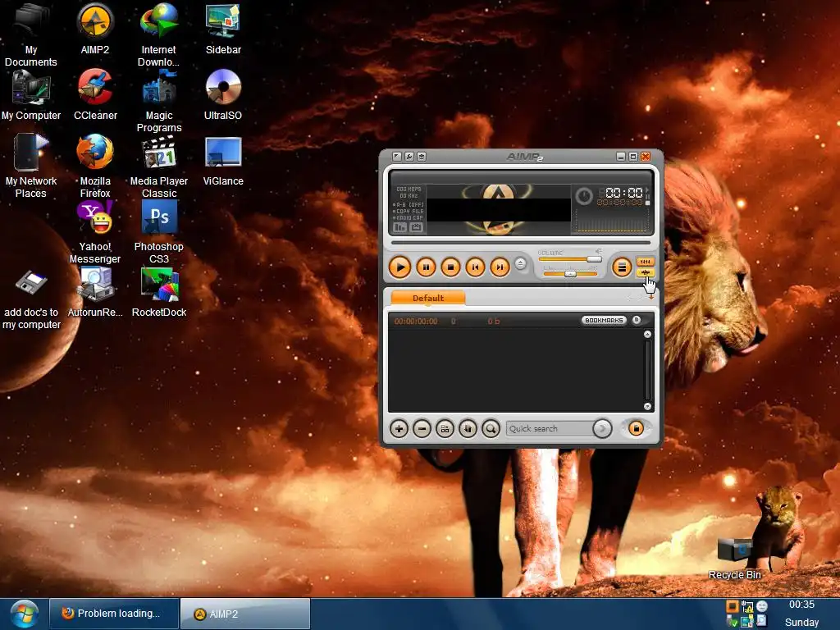
Task: Pause playback in AIMP2 player
Action: point(426,267)
